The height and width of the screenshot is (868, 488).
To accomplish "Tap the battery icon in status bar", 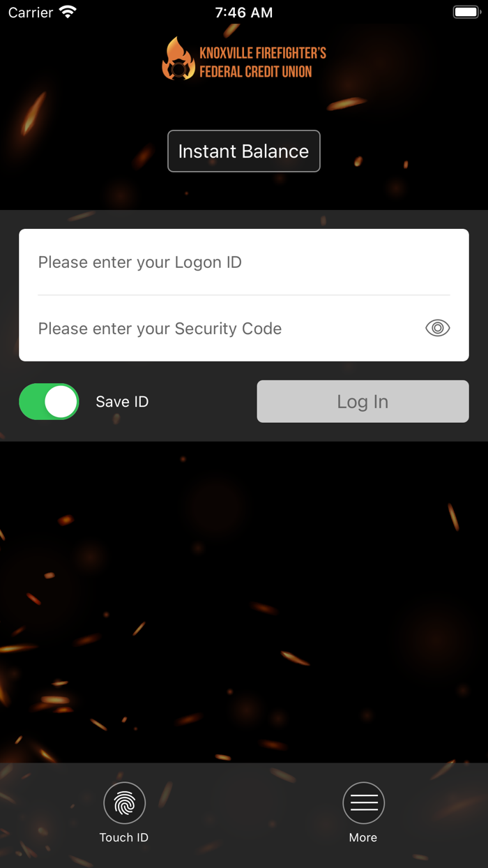I will coord(467,12).
